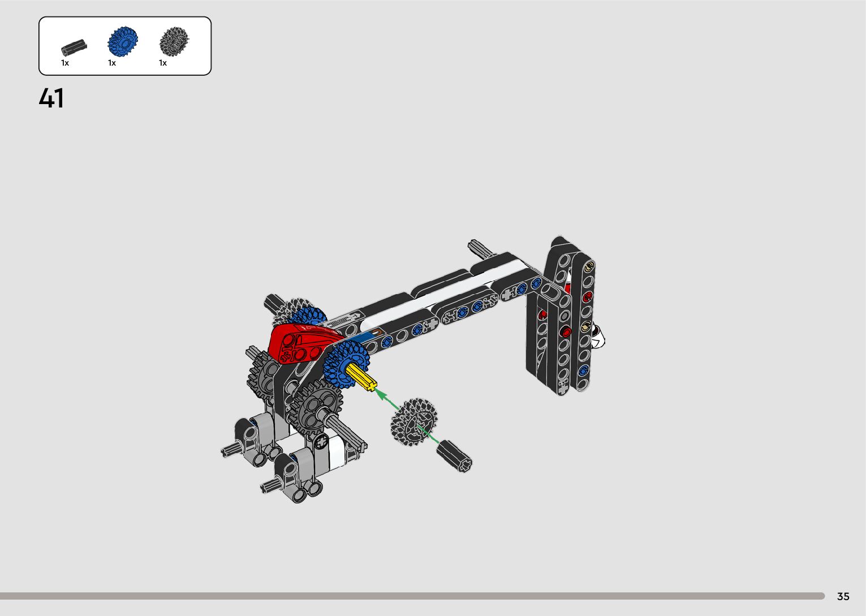
Task: Click the 1x label under the blue gear
Action: pos(112,63)
